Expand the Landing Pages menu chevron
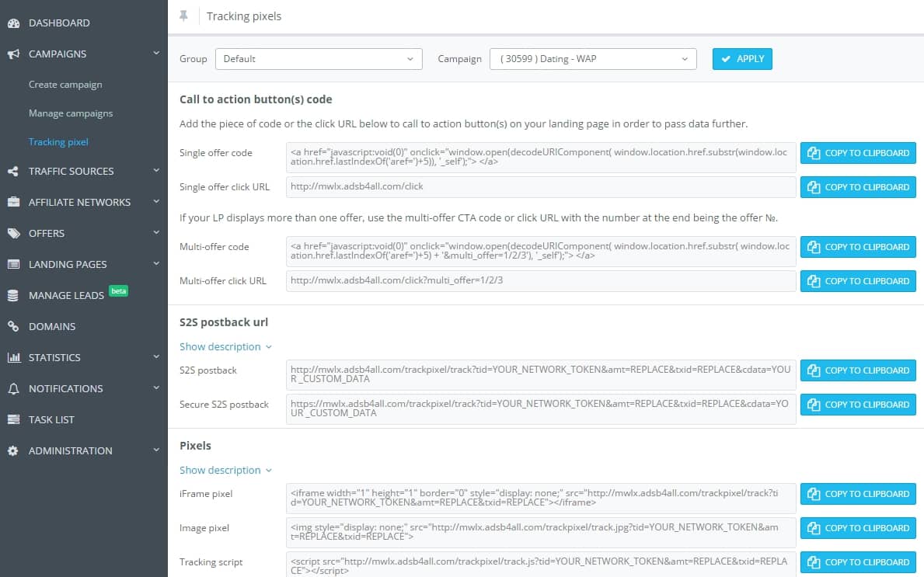The height and width of the screenshot is (577, 924). (156, 263)
